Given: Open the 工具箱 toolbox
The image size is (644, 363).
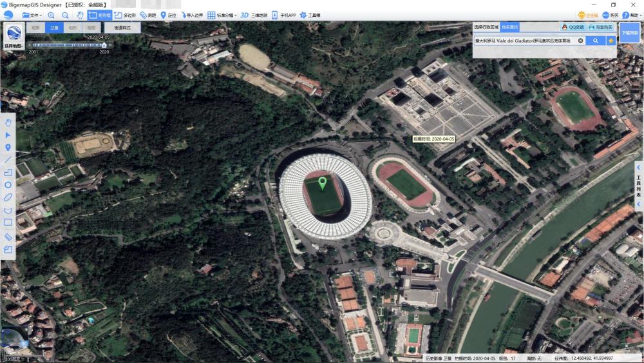Looking at the screenshot, I should point(310,15).
